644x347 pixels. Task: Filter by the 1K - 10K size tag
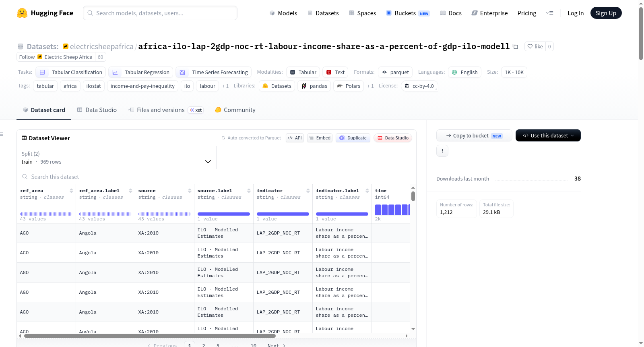(x=514, y=72)
